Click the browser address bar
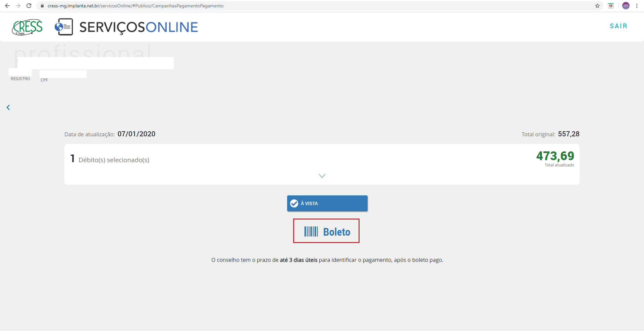The width and height of the screenshot is (644, 331). click(302, 6)
